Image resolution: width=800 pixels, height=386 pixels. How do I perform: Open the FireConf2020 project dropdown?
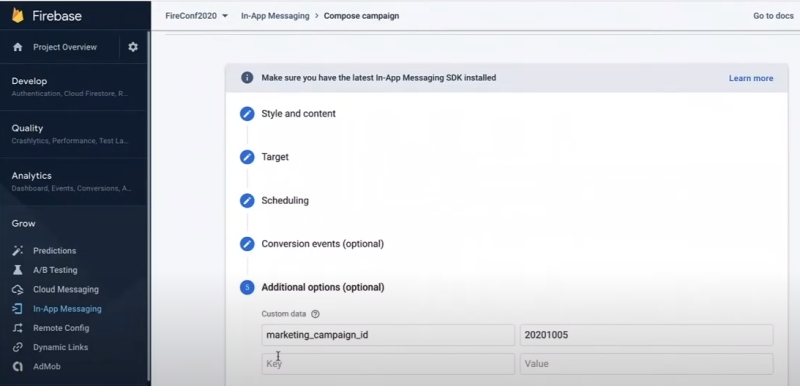coord(196,16)
